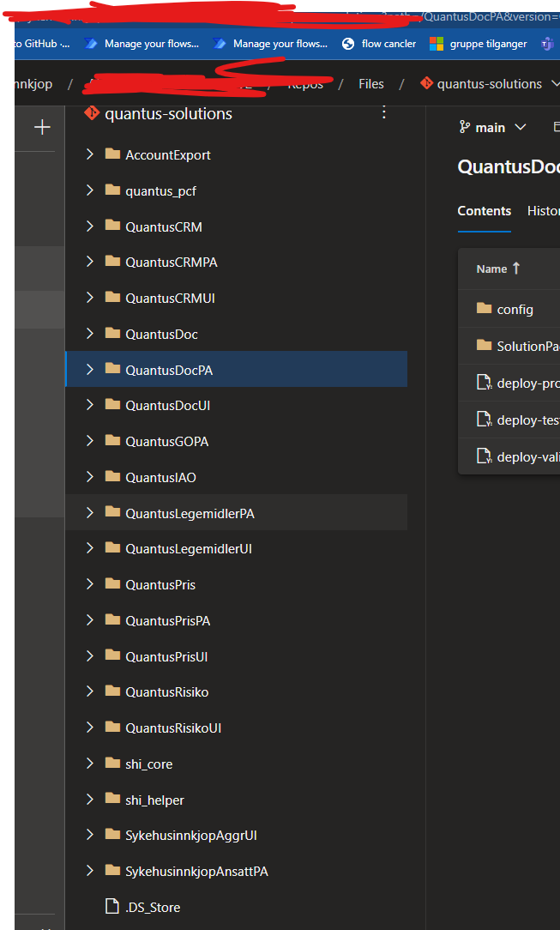Expand the QuantusDocPA folder
This screenshot has width=560, height=930.
click(x=89, y=369)
